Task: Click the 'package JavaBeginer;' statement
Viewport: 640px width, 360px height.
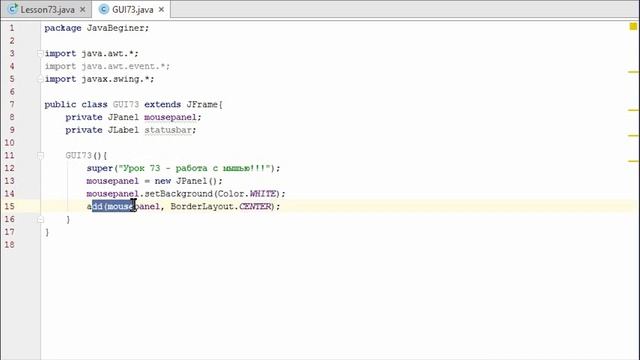Action: [x=97, y=28]
